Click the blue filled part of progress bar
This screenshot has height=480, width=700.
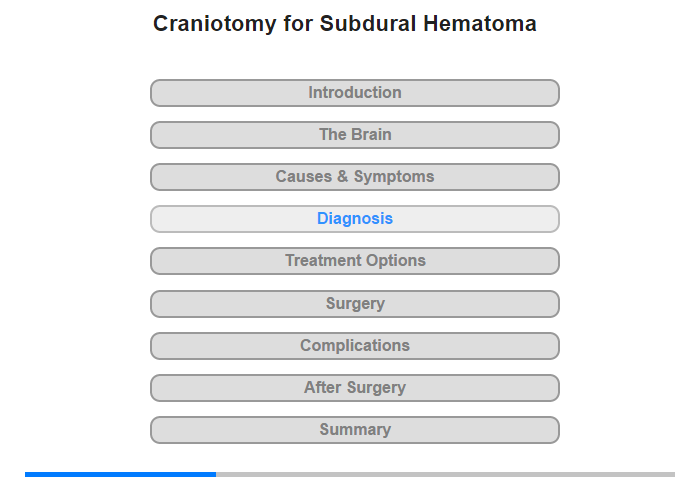coord(121,474)
